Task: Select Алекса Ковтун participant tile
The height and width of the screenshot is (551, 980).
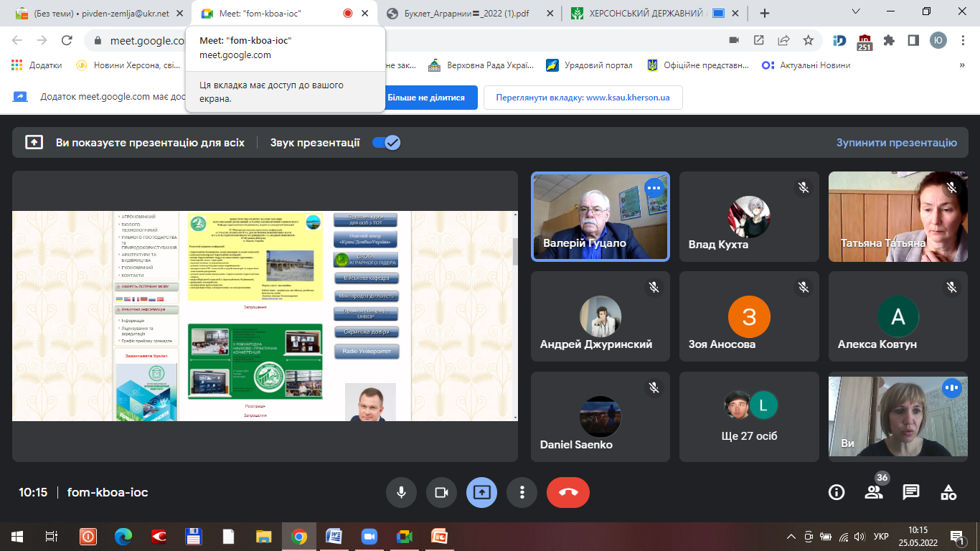Action: point(897,316)
